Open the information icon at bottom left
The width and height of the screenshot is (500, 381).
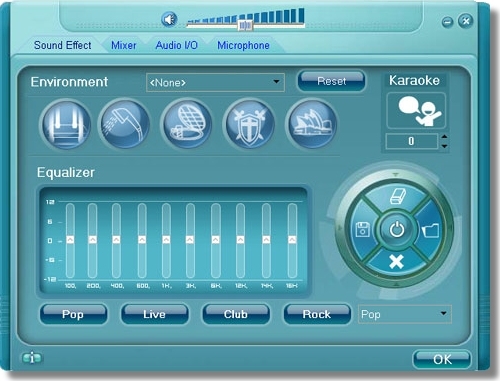click(x=32, y=358)
